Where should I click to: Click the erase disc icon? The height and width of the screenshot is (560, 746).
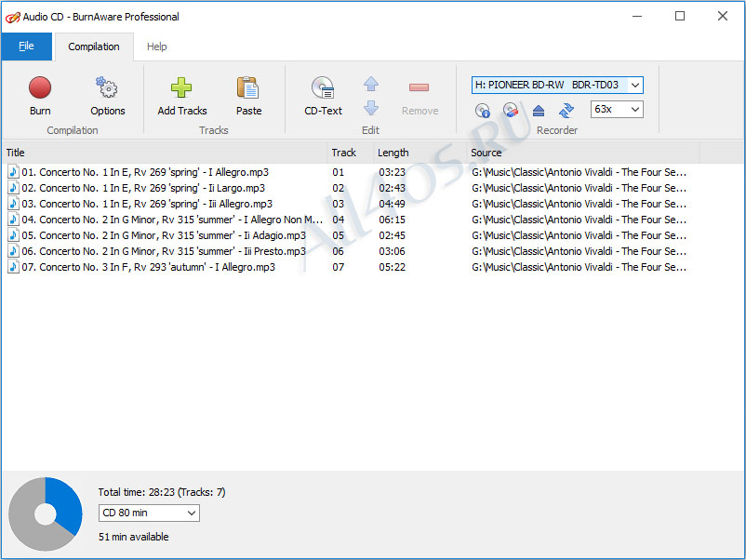coord(511,111)
